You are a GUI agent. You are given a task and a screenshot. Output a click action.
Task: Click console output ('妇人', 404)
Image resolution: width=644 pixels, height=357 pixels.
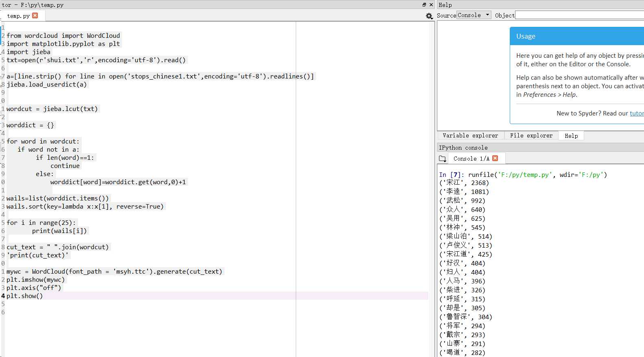coord(462,272)
